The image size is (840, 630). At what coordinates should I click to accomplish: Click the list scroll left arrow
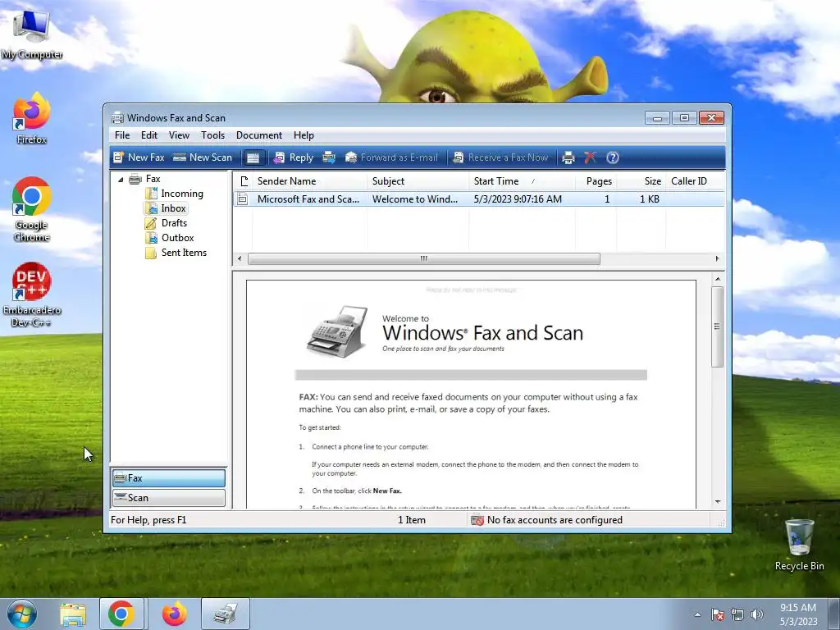click(x=240, y=258)
